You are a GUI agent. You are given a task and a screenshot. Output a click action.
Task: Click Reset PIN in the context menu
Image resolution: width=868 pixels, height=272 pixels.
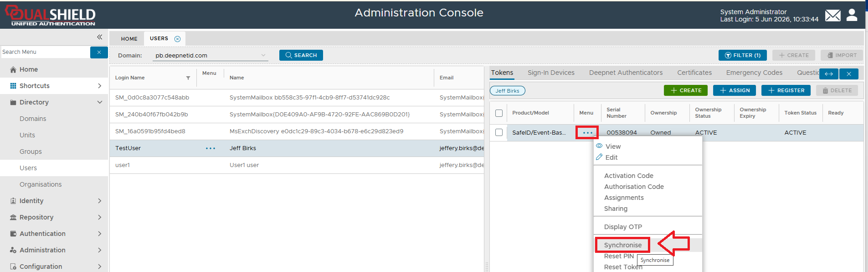pos(619,256)
